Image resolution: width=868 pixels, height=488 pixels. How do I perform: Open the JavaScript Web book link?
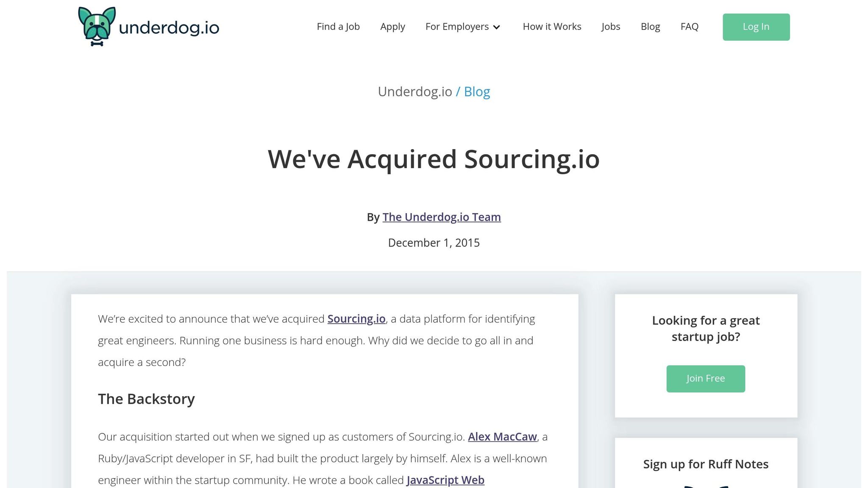pyautogui.click(x=445, y=480)
